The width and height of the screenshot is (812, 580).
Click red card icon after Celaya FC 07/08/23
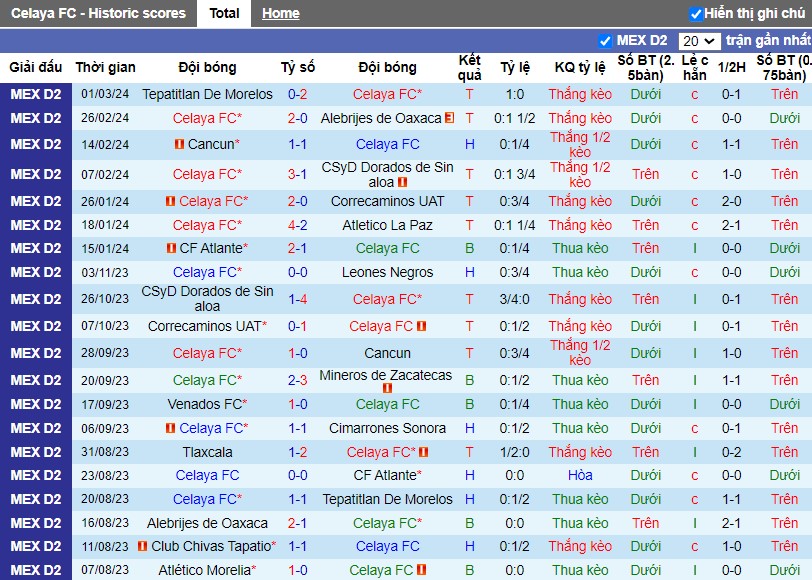tap(422, 570)
